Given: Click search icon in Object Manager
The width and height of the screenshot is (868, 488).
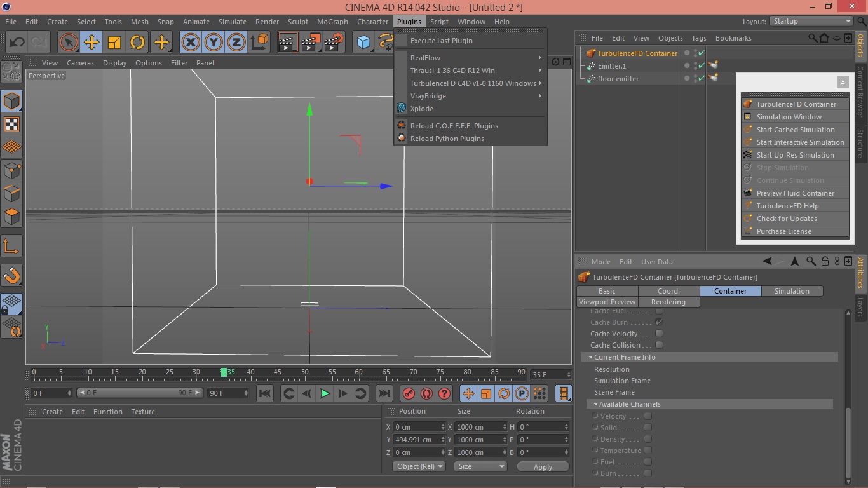Looking at the screenshot, I should point(813,38).
